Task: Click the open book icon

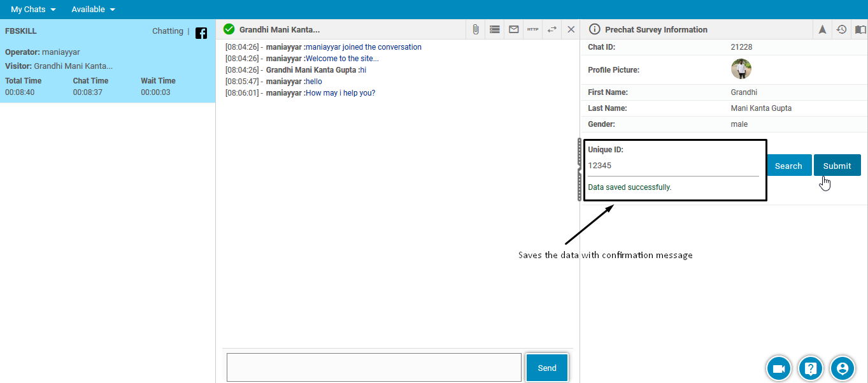Action: point(860,29)
